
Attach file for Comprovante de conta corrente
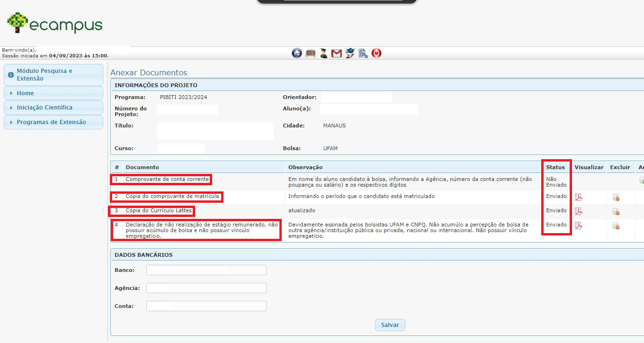pos(641,180)
